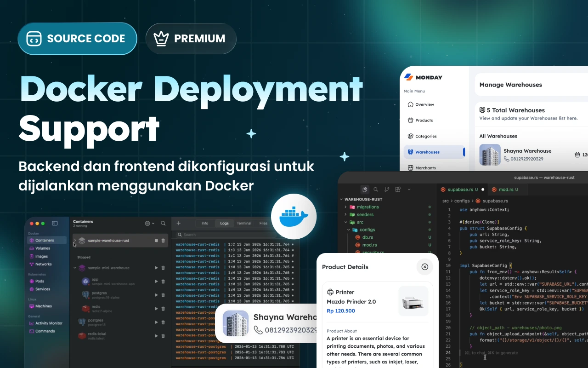Open the source control icon in editor
Image resolution: width=588 pixels, height=368 pixels.
[387, 190]
